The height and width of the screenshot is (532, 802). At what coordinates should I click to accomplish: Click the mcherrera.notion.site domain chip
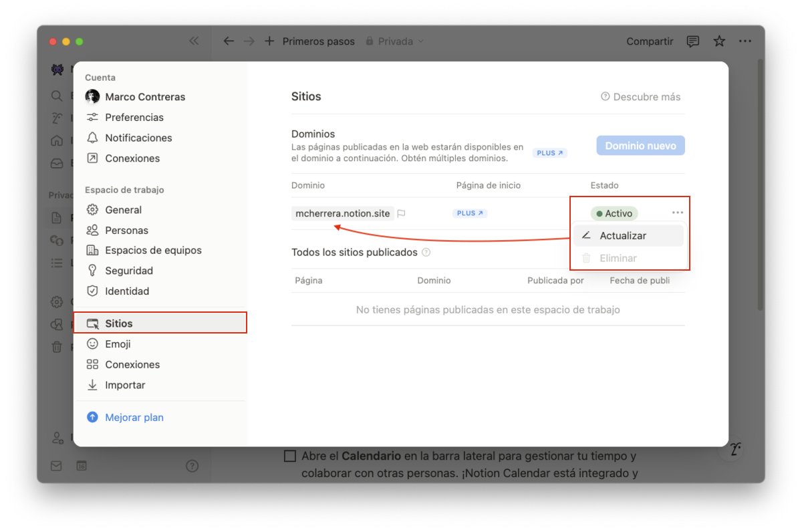(x=342, y=214)
